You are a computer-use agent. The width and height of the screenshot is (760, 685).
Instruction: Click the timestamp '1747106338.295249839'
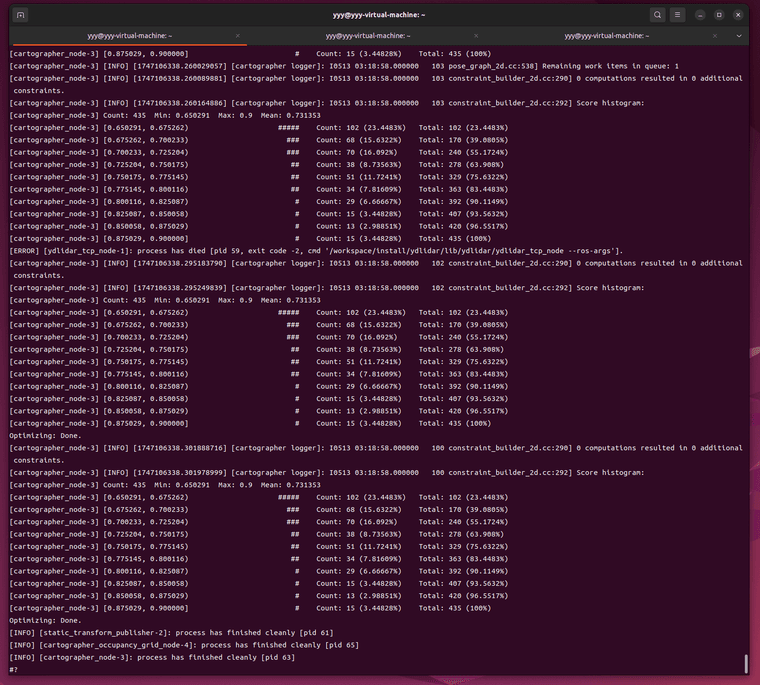(x=180, y=288)
